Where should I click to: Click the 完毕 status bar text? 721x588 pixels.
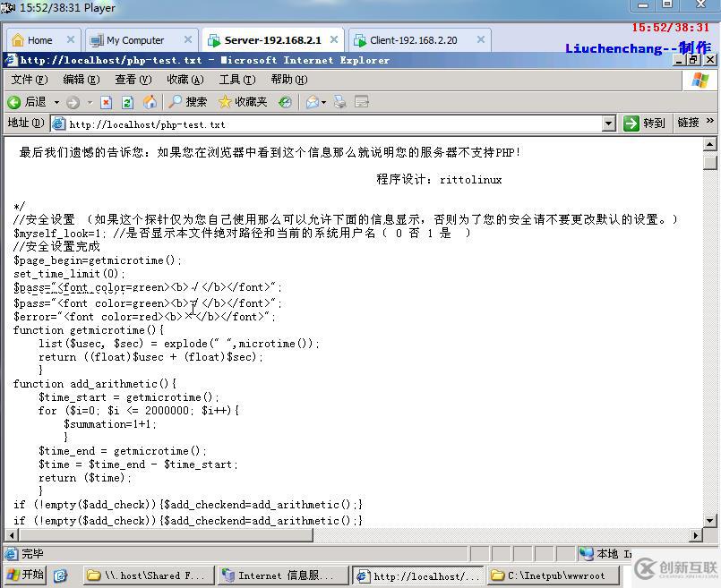[x=32, y=554]
